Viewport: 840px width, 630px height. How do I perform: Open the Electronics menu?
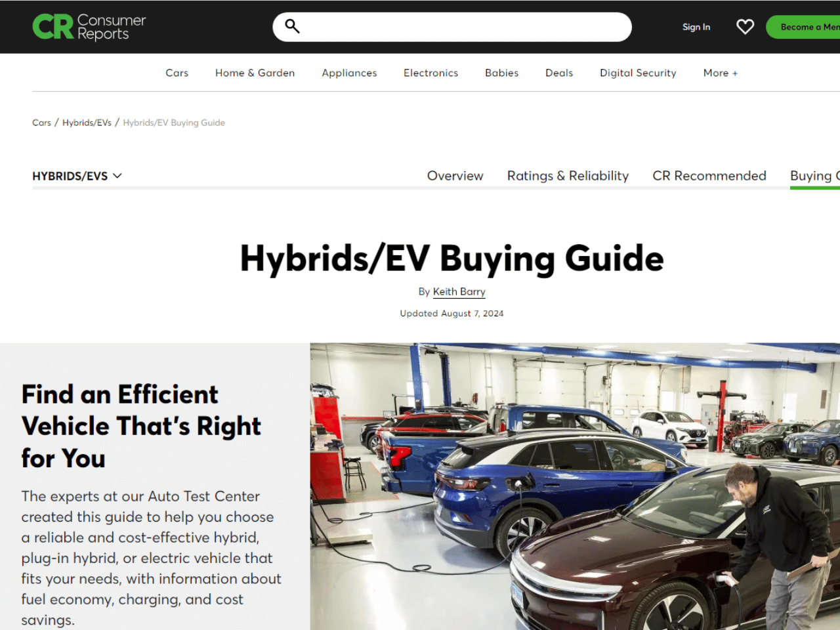[x=431, y=73]
